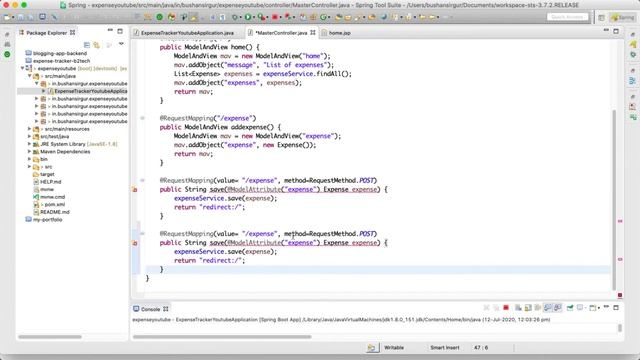Toggle Word Wrap in Console toolbar
The width and height of the screenshot is (640, 360).
pos(538,308)
